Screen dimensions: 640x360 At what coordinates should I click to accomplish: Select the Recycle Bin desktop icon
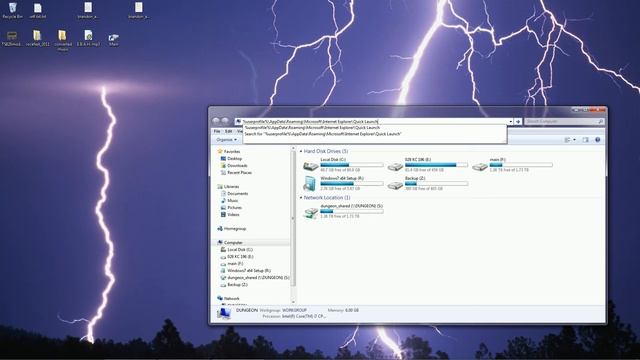coord(12,10)
